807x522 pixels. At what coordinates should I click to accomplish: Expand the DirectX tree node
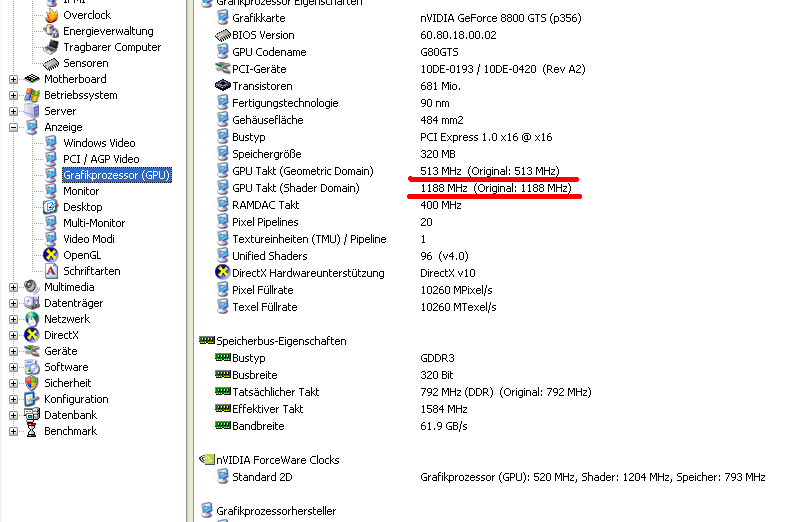coord(13,335)
